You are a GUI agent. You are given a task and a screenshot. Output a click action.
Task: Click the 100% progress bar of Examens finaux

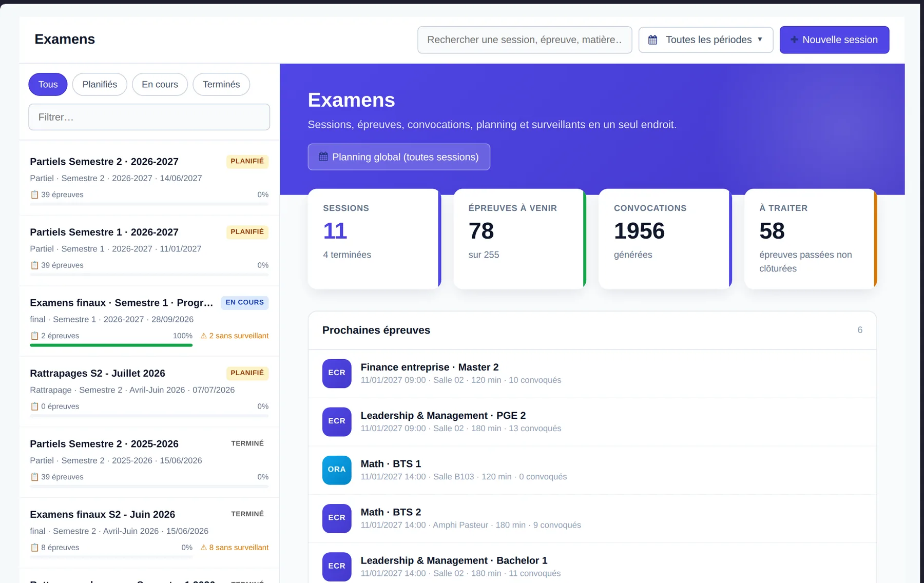tap(111, 345)
